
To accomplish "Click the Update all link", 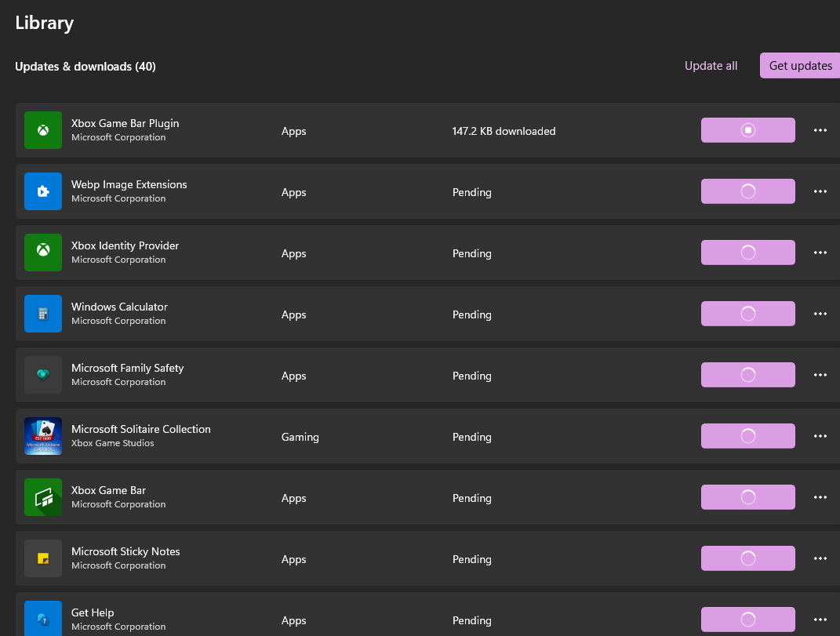I will [711, 65].
